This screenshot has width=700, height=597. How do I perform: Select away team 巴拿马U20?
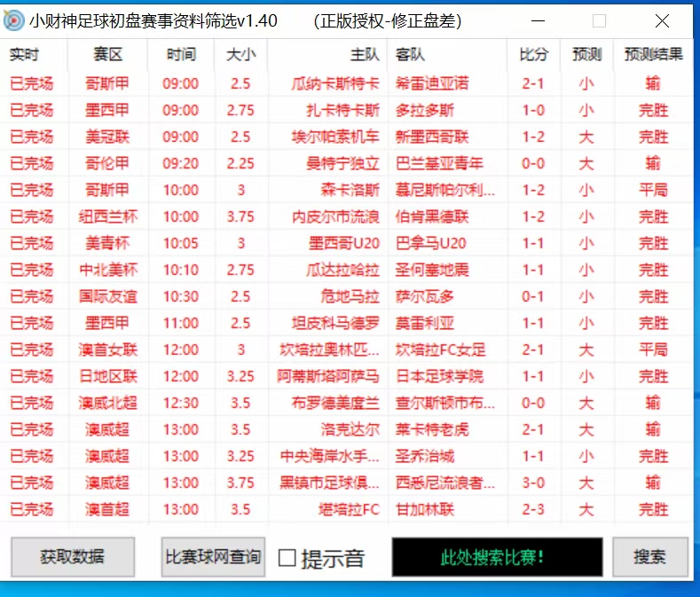[431, 243]
